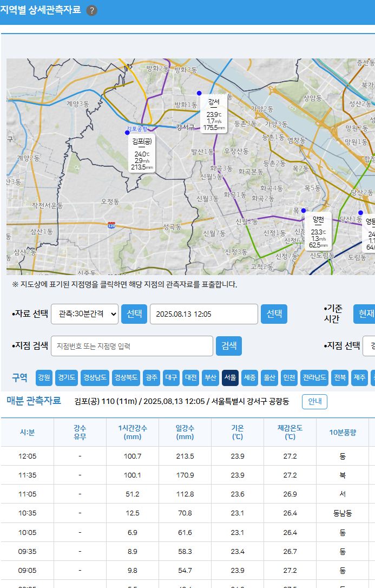Click the 동남동 wind direction cell

[343, 513]
